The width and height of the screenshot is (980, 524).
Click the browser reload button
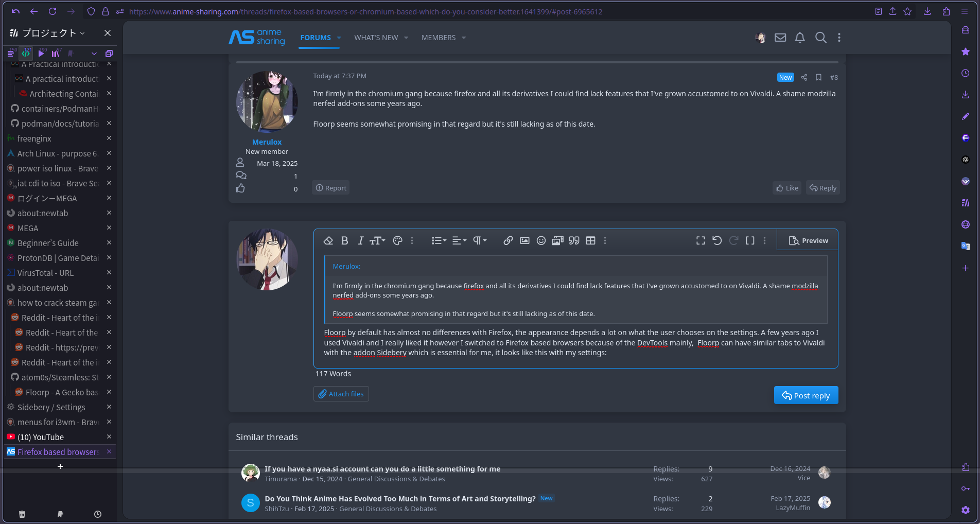click(x=52, y=11)
